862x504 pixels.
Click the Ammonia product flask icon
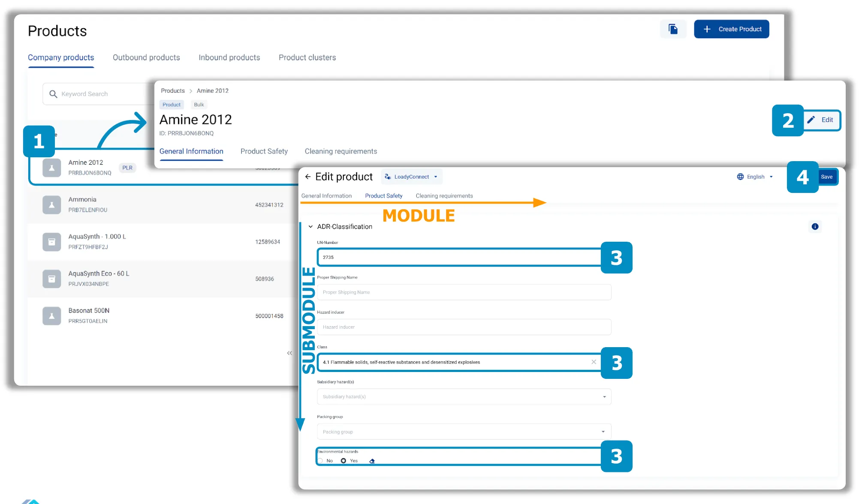(x=52, y=205)
